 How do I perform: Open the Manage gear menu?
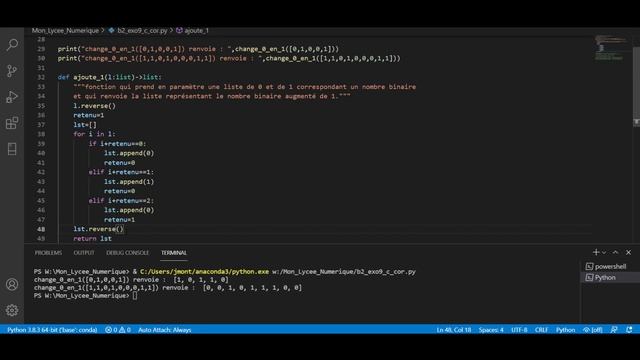12,310
